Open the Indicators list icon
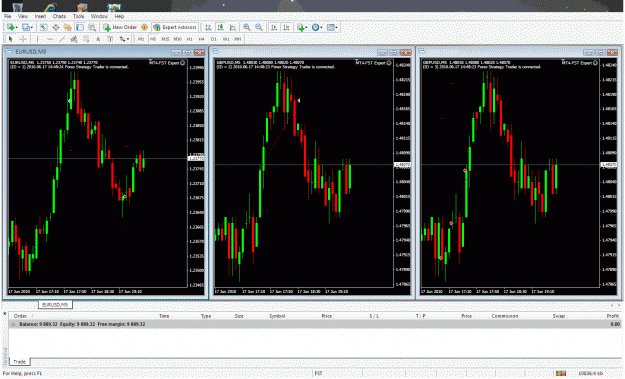 tap(300, 27)
